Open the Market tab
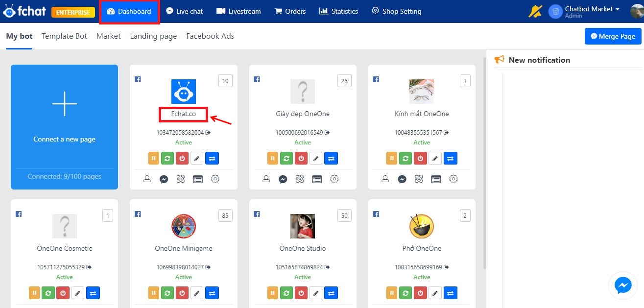644x308 pixels. 108,36
